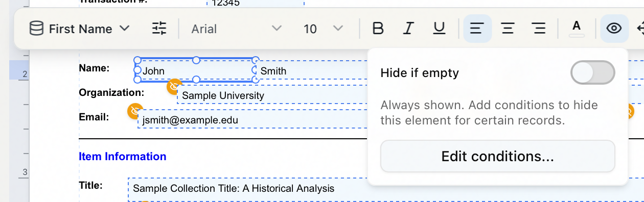Open the field options sliders icon
This screenshot has height=202, width=644.
(159, 29)
